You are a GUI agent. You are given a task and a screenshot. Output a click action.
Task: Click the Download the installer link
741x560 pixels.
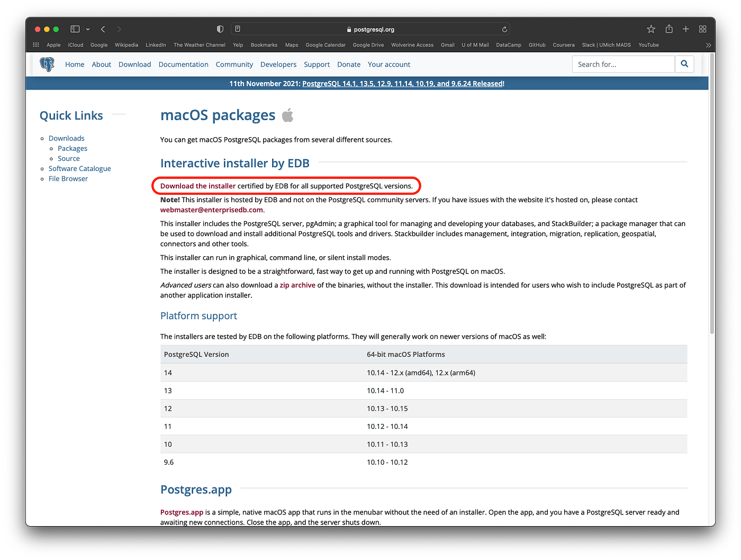pos(197,186)
